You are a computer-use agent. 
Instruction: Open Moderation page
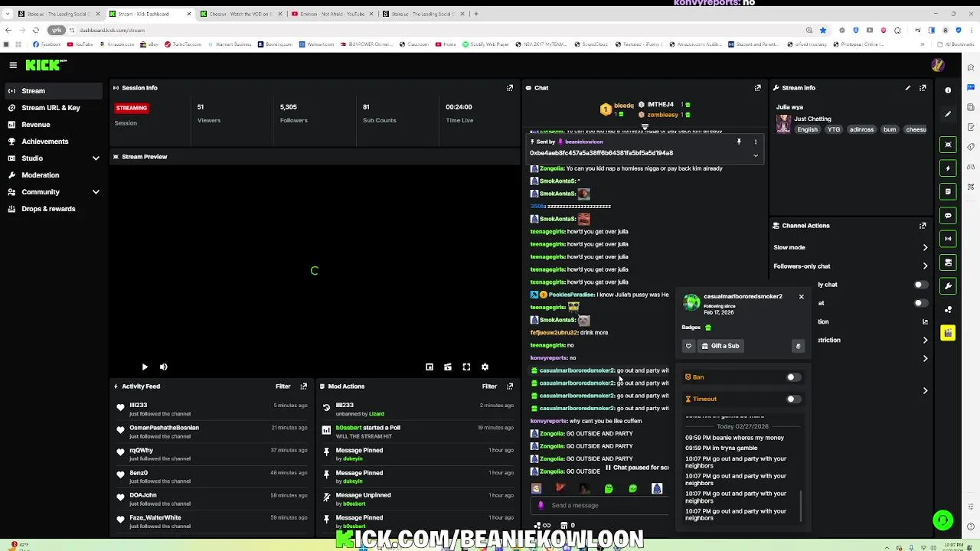[x=52, y=175]
